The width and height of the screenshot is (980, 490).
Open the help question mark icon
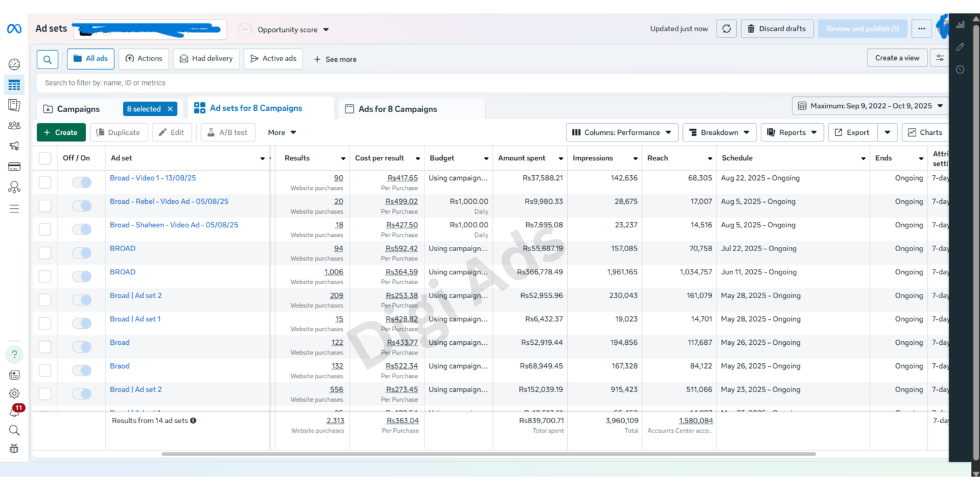point(15,355)
